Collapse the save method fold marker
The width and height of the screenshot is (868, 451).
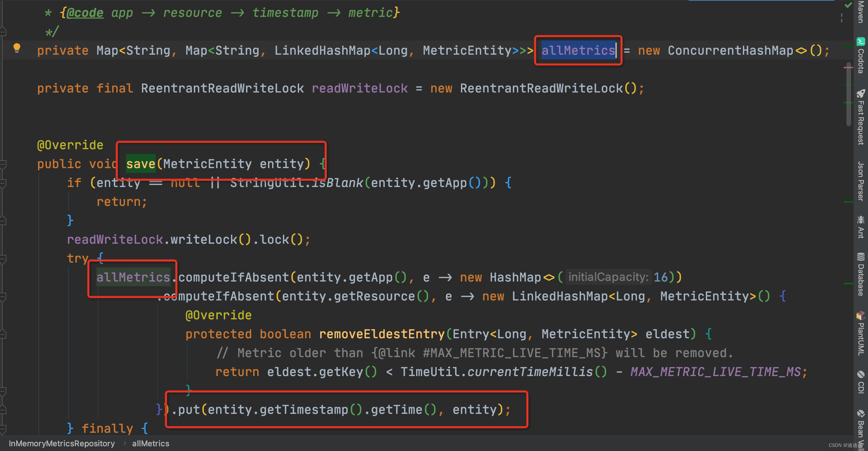coord(3,164)
